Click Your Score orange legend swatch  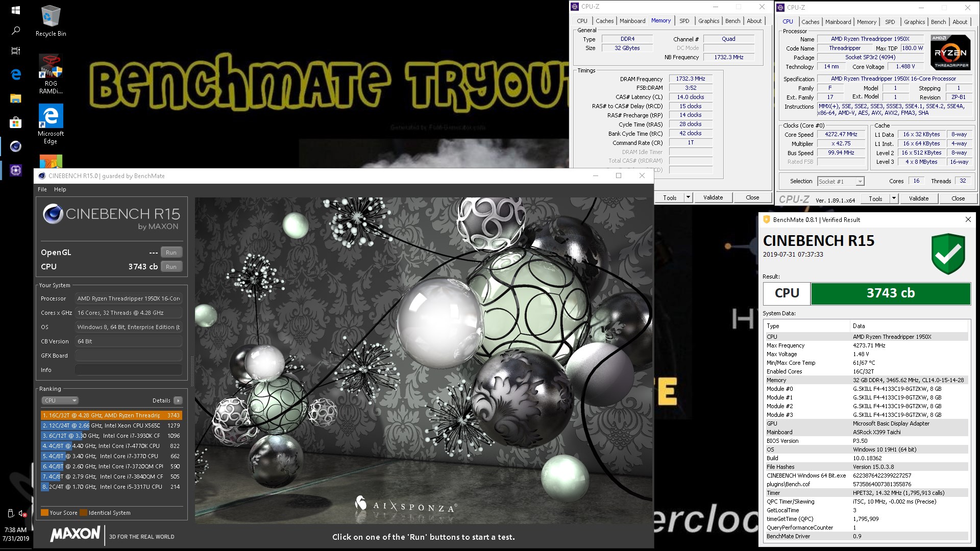coord(44,513)
